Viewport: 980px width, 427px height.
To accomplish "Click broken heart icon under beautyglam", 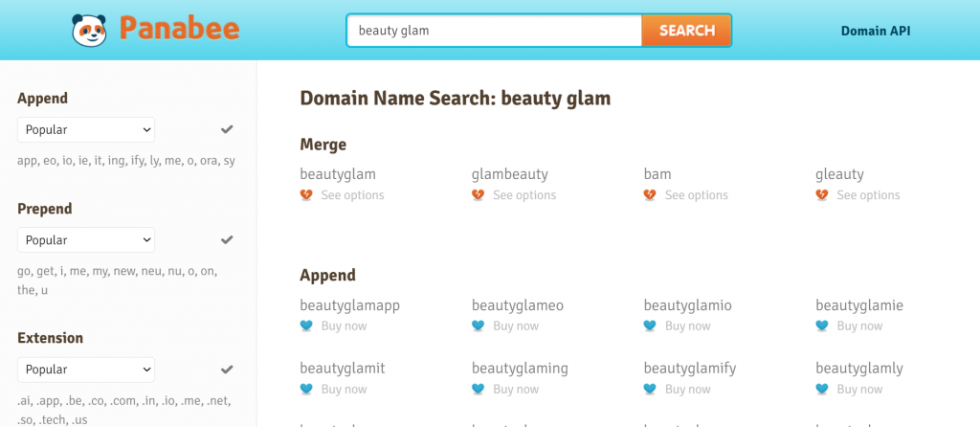I will [306, 195].
